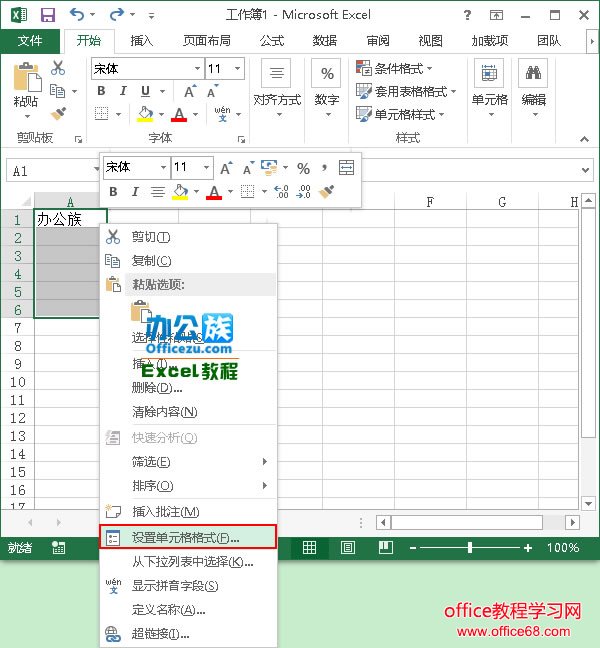Undo the last action
600x648 pixels.
pos(77,14)
